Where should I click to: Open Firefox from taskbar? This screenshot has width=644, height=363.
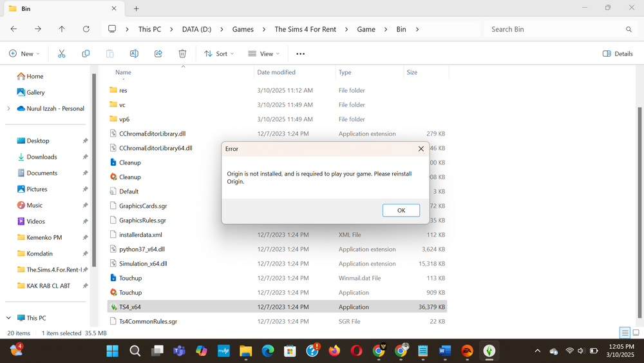pyautogui.click(x=334, y=351)
